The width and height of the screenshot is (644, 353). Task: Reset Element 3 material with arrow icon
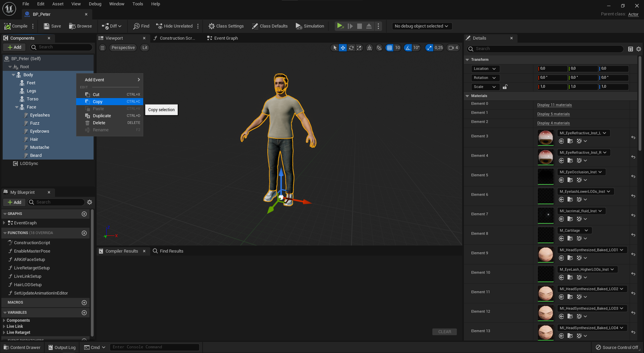(x=633, y=137)
